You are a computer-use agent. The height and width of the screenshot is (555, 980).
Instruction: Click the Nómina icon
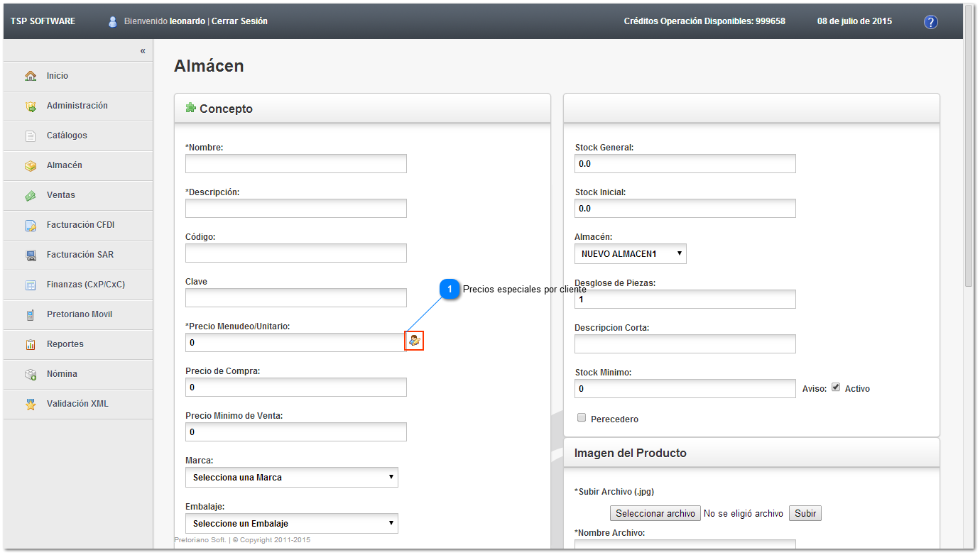(31, 374)
